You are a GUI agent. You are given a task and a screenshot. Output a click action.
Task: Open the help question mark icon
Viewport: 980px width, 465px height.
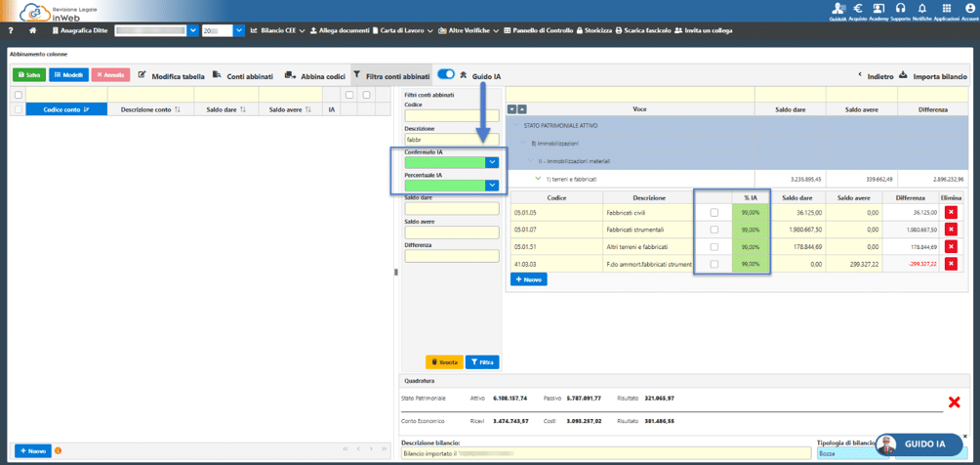point(11,30)
